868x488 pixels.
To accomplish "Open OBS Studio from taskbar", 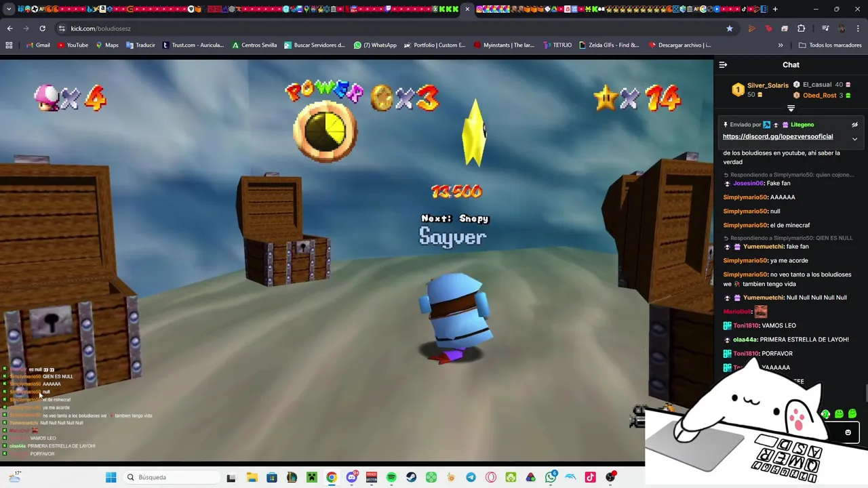I will 610,477.
